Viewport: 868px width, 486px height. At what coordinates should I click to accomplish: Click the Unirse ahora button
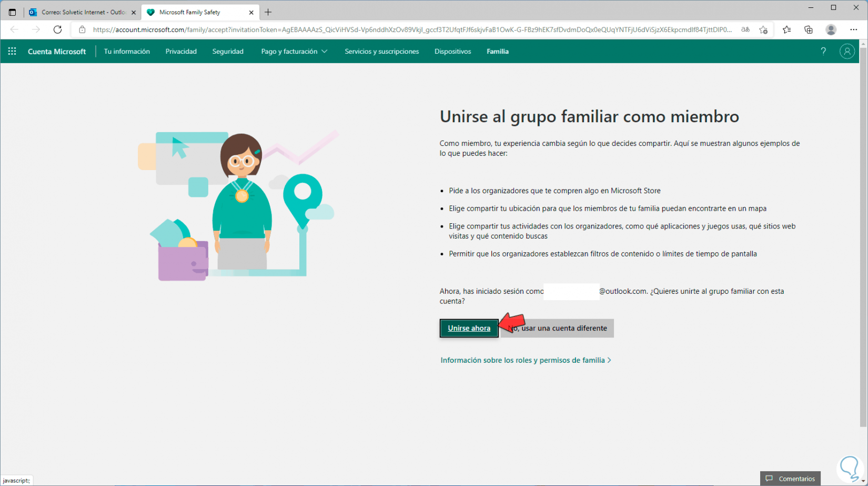(469, 328)
